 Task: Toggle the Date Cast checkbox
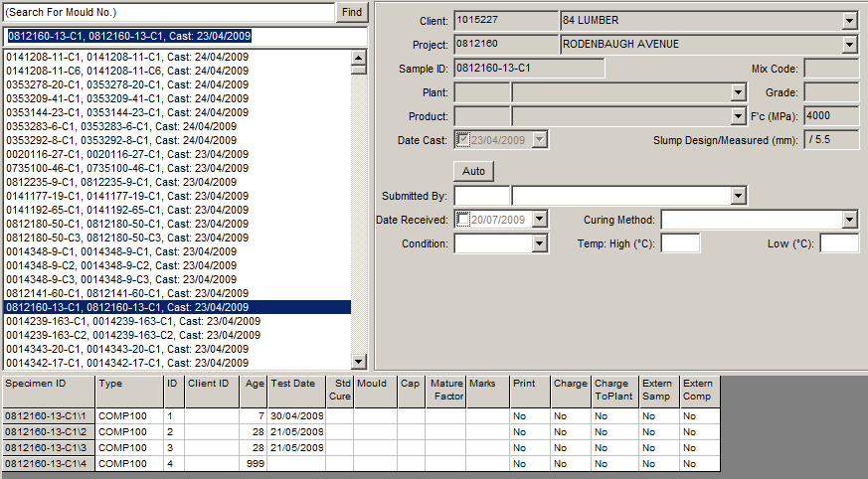[x=462, y=140]
